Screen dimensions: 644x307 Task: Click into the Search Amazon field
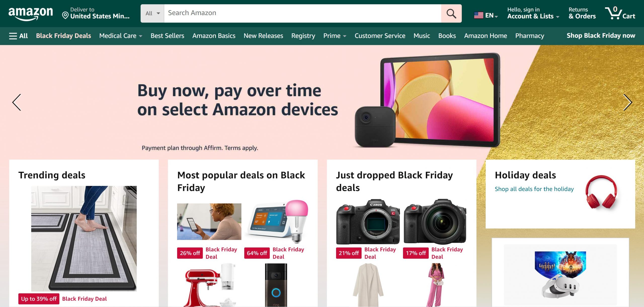(302, 13)
